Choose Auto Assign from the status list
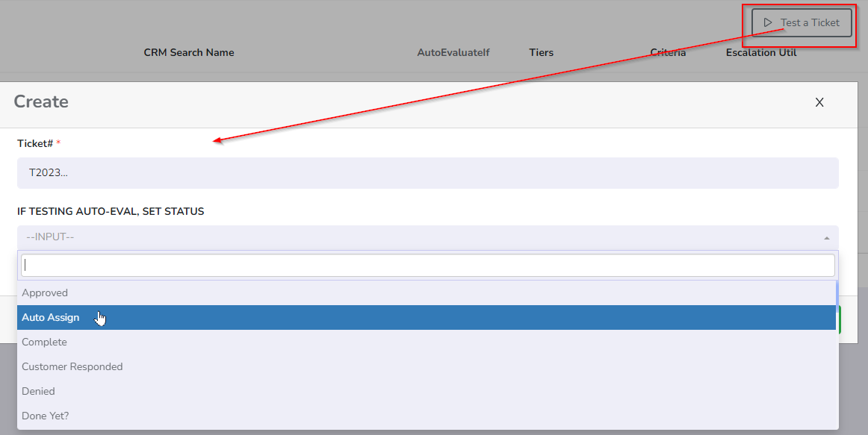 (51, 318)
